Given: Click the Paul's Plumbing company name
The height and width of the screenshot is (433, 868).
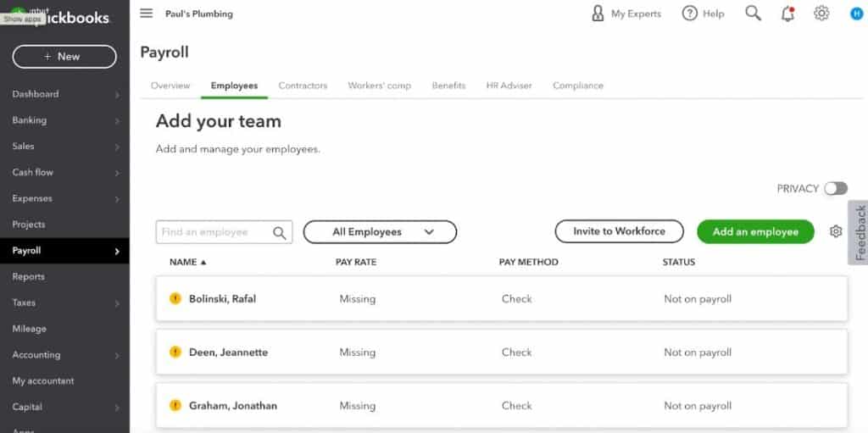Looking at the screenshot, I should tap(199, 14).
